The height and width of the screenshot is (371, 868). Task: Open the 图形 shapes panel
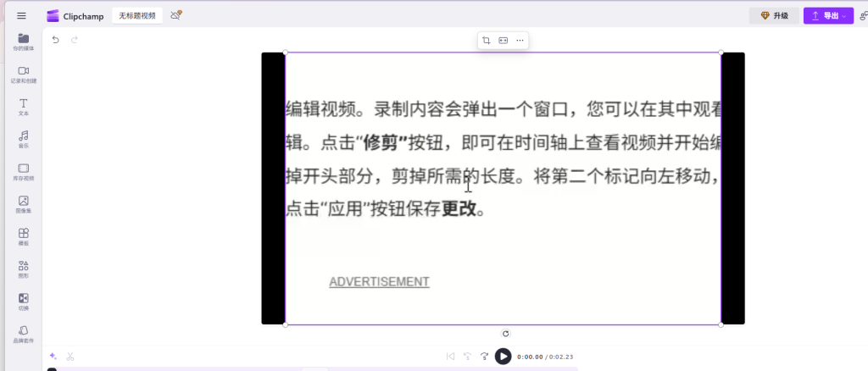point(23,269)
